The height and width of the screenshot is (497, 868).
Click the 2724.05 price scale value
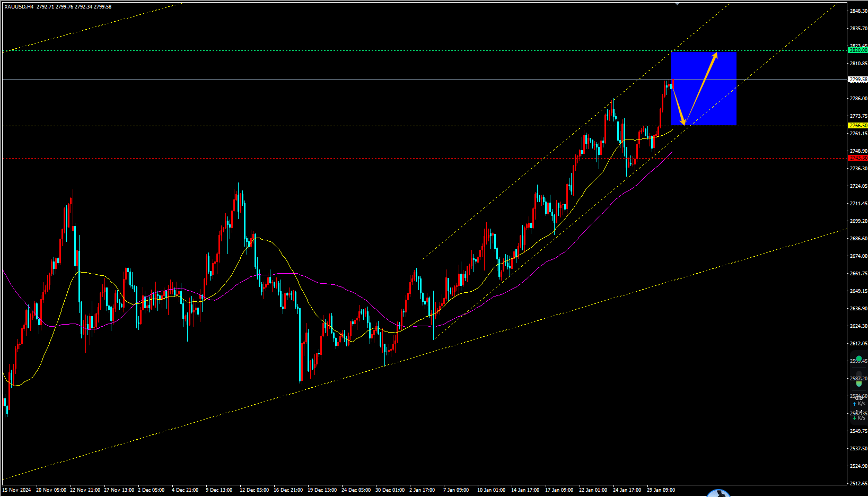(x=858, y=186)
